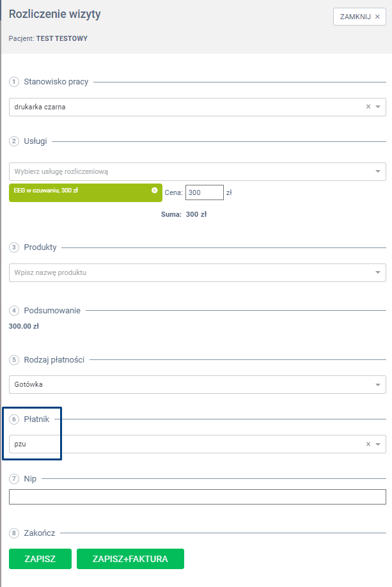392x587 pixels.
Task: Clear the pzu payer selection
Action: pos(368,444)
